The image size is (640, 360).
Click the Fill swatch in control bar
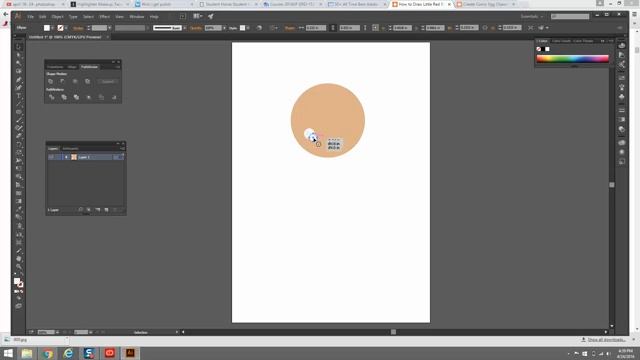point(47,28)
